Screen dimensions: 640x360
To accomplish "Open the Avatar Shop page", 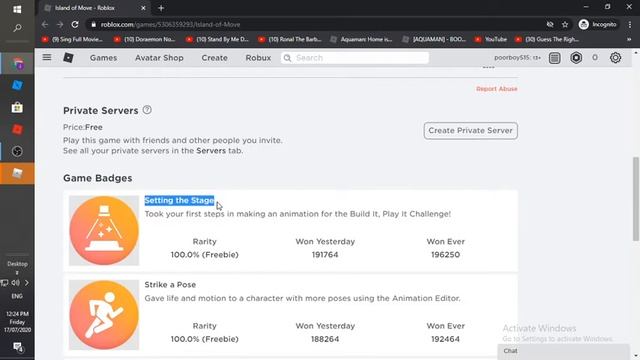I will point(159,58).
